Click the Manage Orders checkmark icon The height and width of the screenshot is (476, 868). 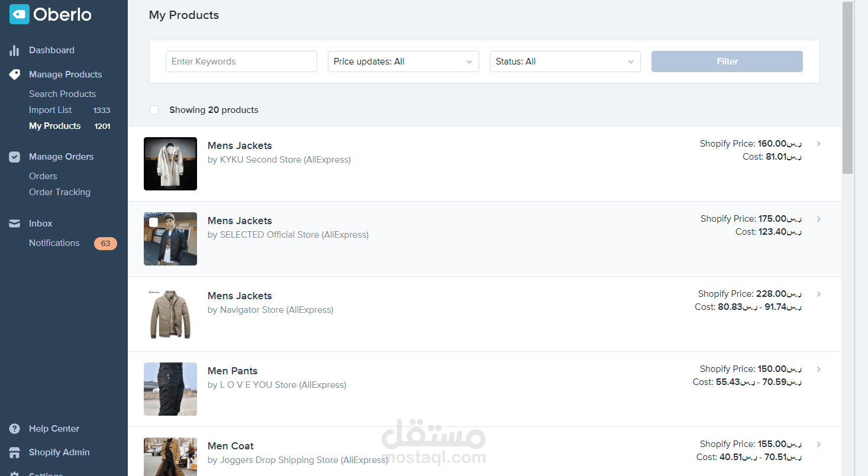coord(15,157)
